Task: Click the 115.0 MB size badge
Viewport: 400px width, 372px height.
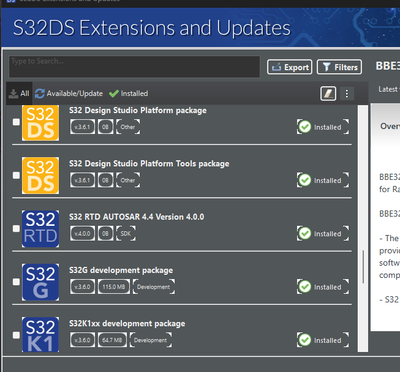Action: click(x=114, y=287)
